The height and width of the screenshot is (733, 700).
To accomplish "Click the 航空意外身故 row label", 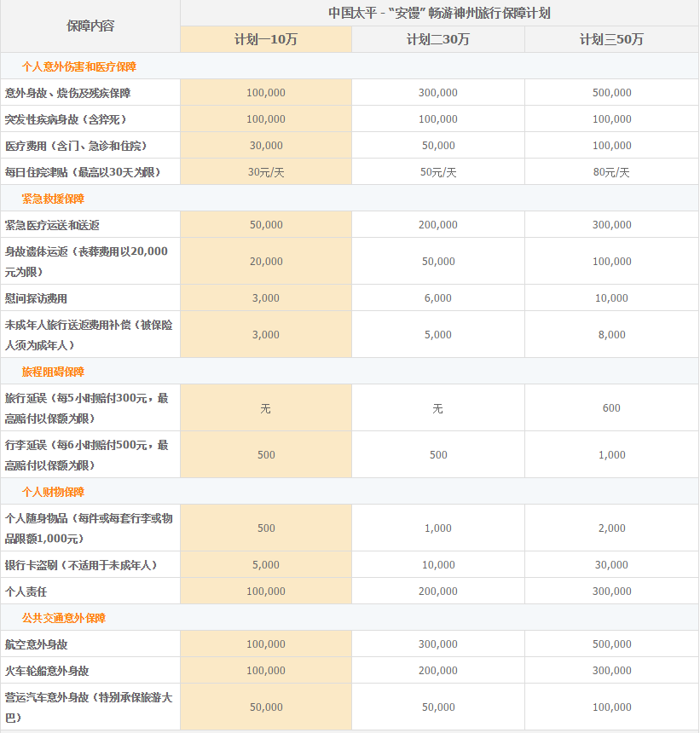I will 36,644.
